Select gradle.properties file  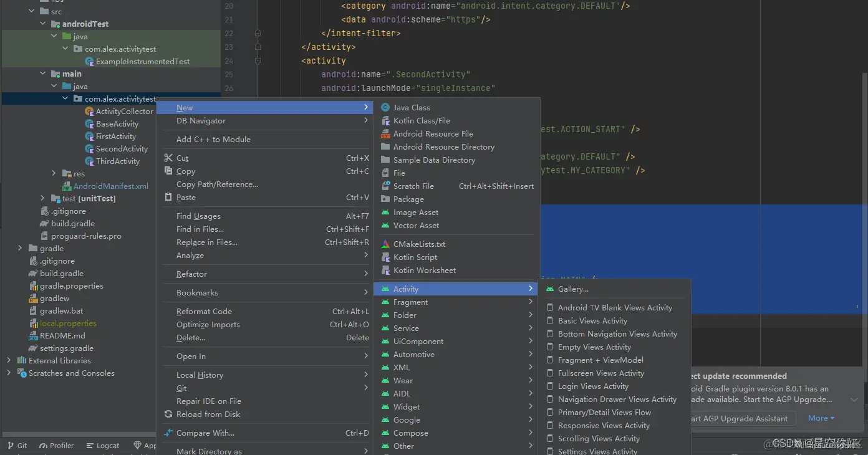coord(72,286)
